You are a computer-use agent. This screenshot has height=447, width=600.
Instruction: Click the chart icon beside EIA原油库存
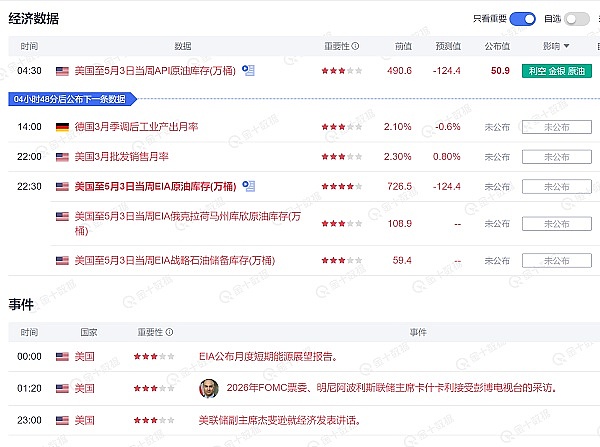tap(248, 186)
